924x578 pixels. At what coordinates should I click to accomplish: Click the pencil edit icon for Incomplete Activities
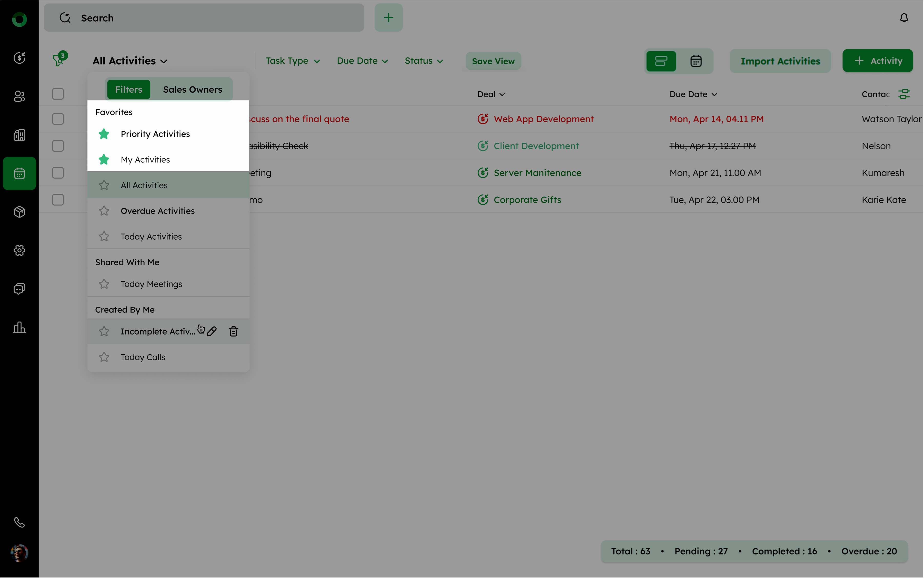(212, 331)
